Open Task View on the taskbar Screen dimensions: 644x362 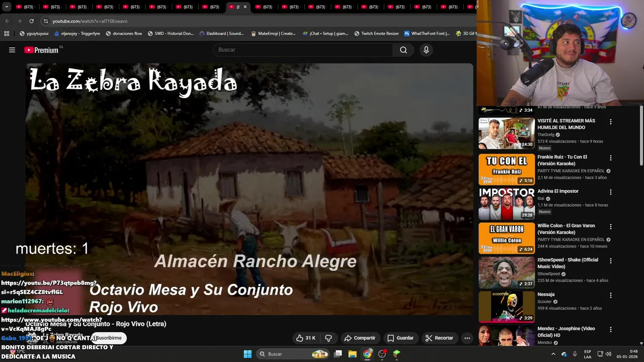coord(338,354)
